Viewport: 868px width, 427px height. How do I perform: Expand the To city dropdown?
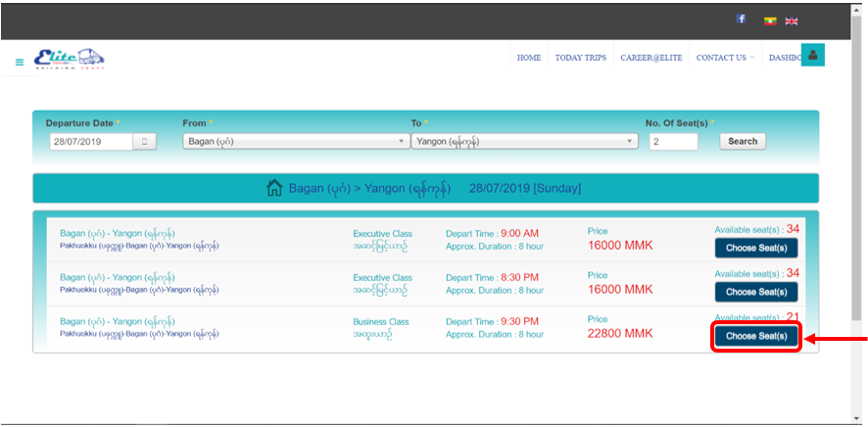click(523, 141)
